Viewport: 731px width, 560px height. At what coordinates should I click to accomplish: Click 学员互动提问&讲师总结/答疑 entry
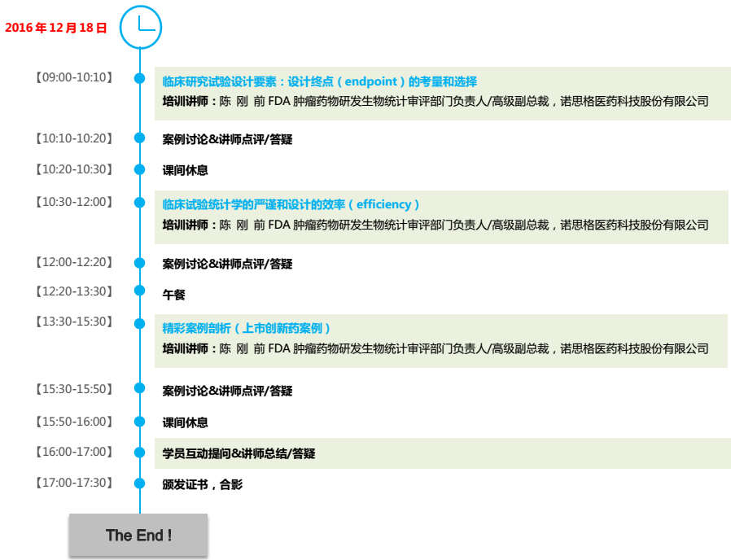click(x=239, y=453)
